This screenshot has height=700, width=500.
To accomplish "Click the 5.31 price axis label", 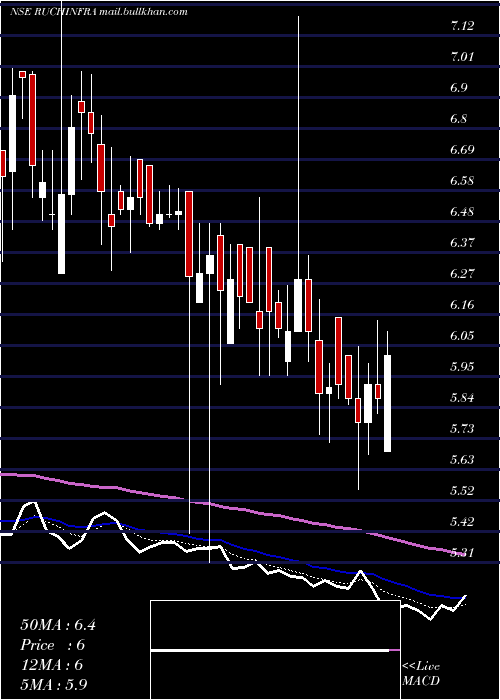I will click(462, 554).
